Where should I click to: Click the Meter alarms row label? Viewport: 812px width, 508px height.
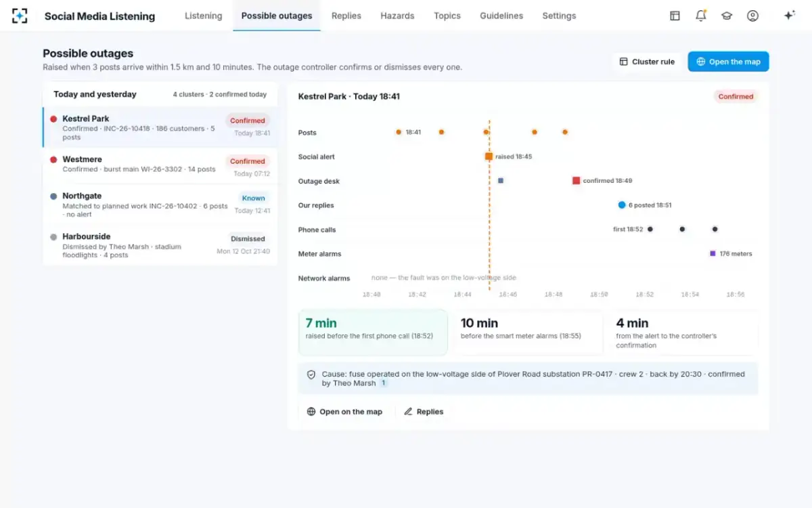click(319, 254)
